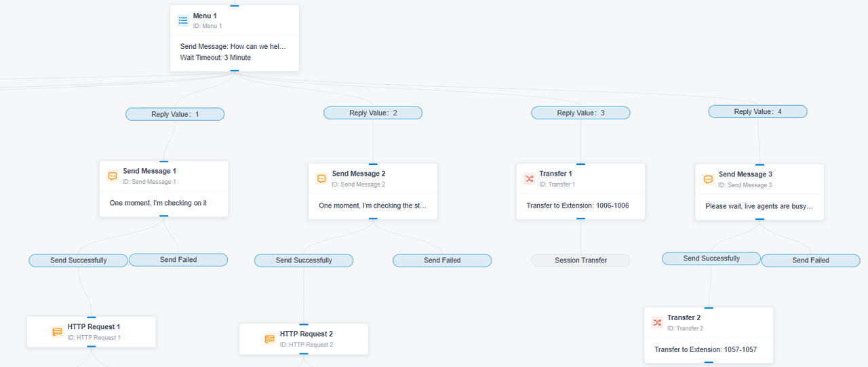This screenshot has height=367, width=868.
Task: Click Send Failed under Send Message 3
Action: pos(810,260)
